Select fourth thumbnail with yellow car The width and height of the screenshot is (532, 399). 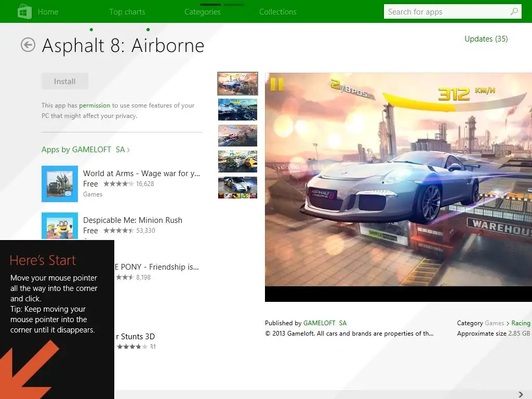pos(237,162)
